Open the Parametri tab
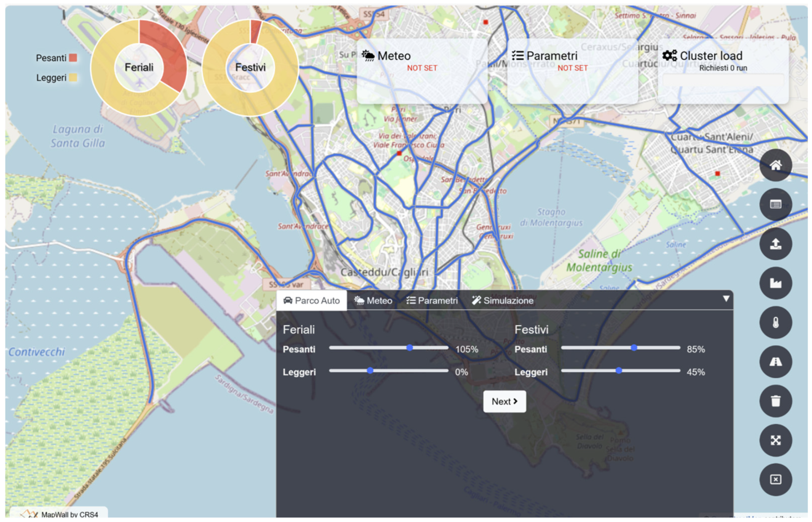 (432, 301)
